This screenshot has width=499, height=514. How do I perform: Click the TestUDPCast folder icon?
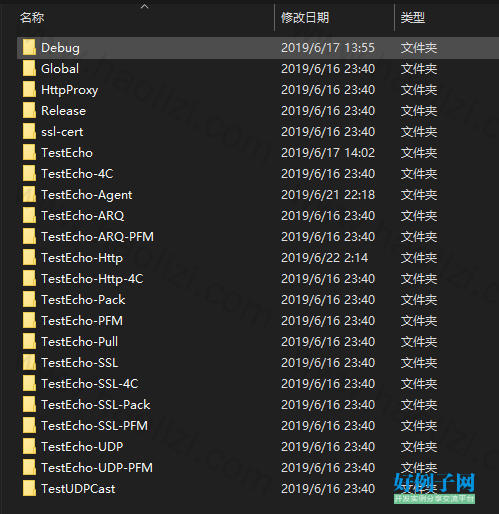coord(29,489)
